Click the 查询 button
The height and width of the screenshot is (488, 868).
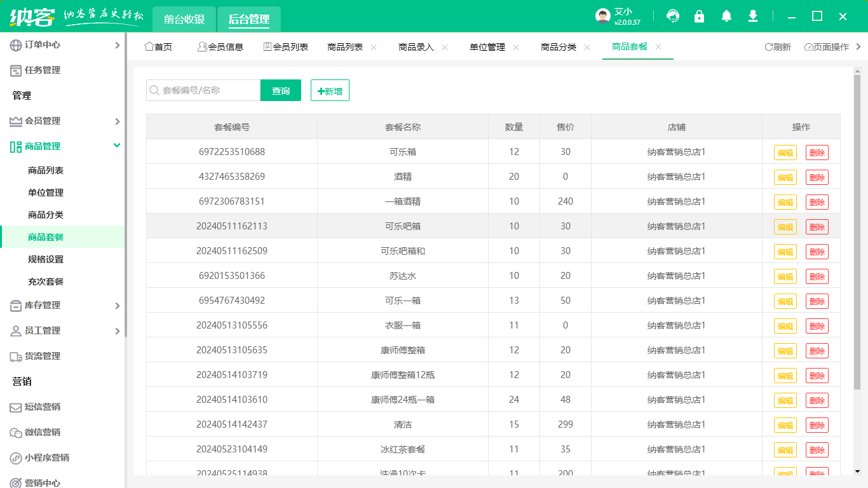click(x=281, y=91)
